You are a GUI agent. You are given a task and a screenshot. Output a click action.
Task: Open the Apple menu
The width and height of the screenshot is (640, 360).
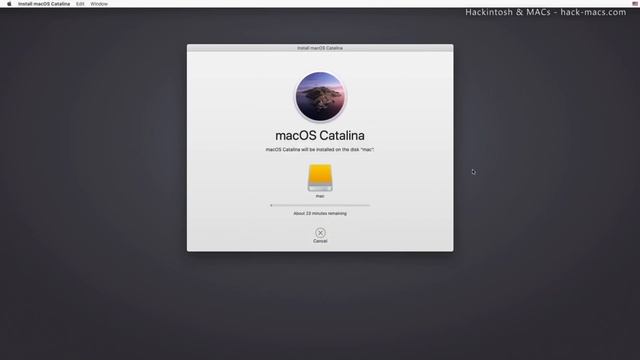click(x=9, y=4)
